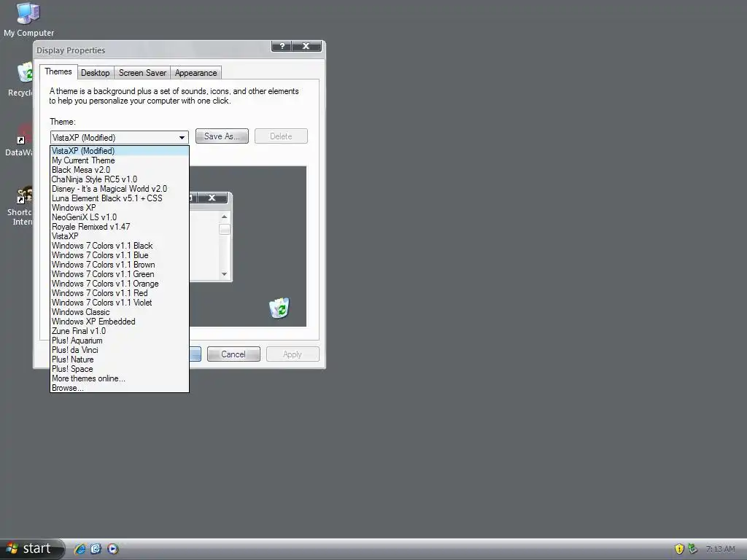Screen dimensions: 747x560
Task: Click the Display Properties help question mark
Action: point(282,46)
